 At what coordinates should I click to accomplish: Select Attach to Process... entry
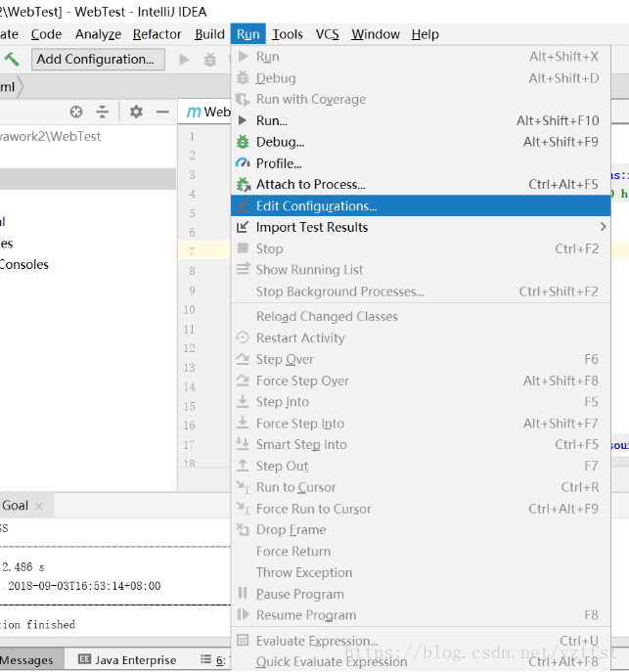point(421,185)
